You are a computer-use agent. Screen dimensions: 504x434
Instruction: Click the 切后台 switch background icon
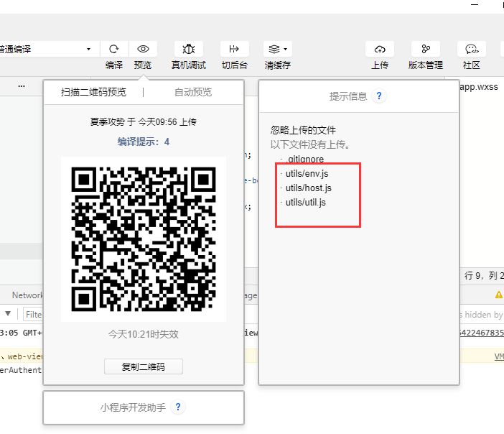point(234,49)
